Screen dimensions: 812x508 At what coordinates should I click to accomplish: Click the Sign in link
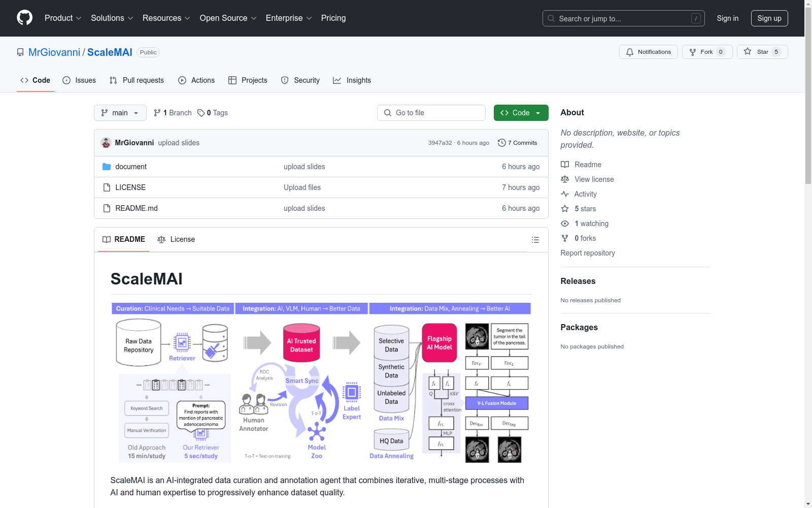(x=728, y=18)
